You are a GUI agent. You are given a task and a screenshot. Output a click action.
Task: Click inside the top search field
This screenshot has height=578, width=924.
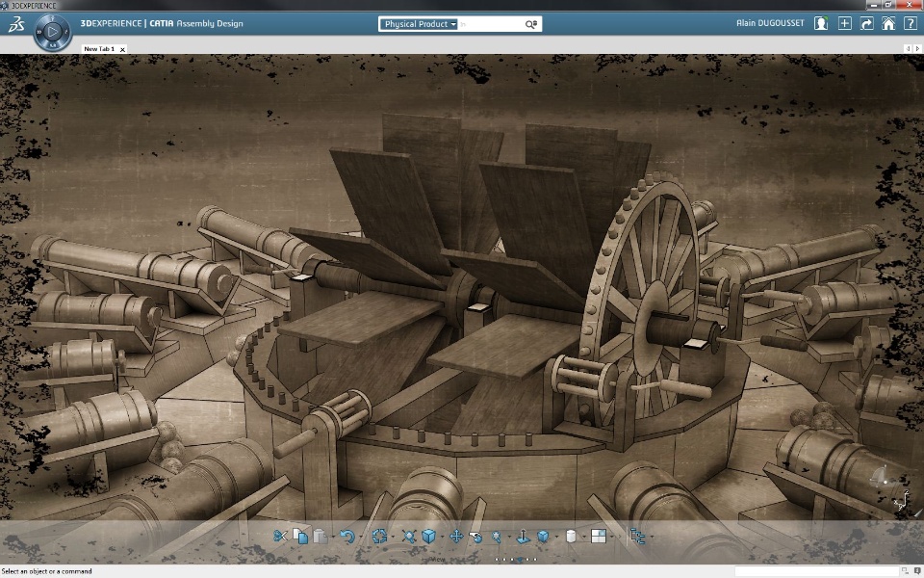coord(490,24)
